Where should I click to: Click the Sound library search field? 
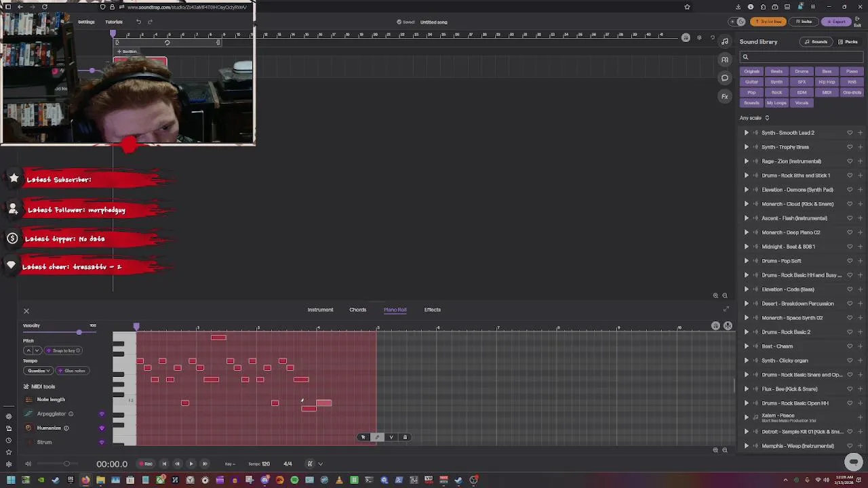click(801, 57)
